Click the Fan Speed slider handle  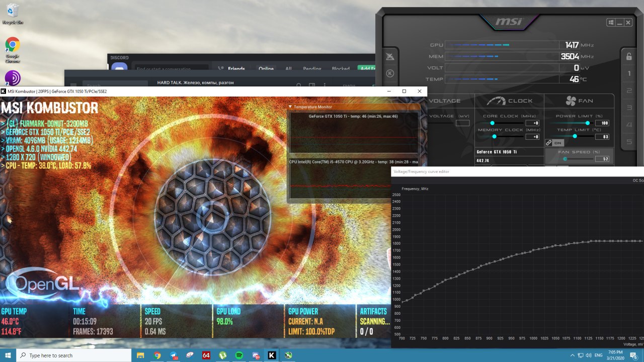565,159
